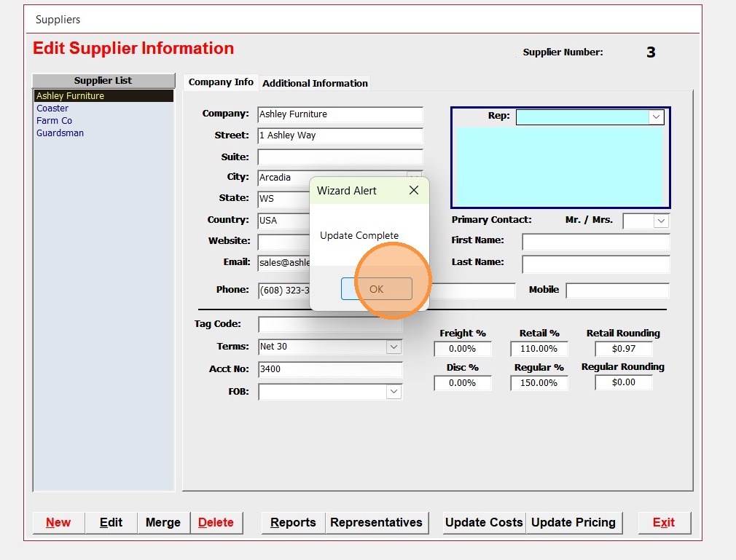Screen dimensions: 736x560
Task: Expand the FOB dropdown
Action: (394, 392)
